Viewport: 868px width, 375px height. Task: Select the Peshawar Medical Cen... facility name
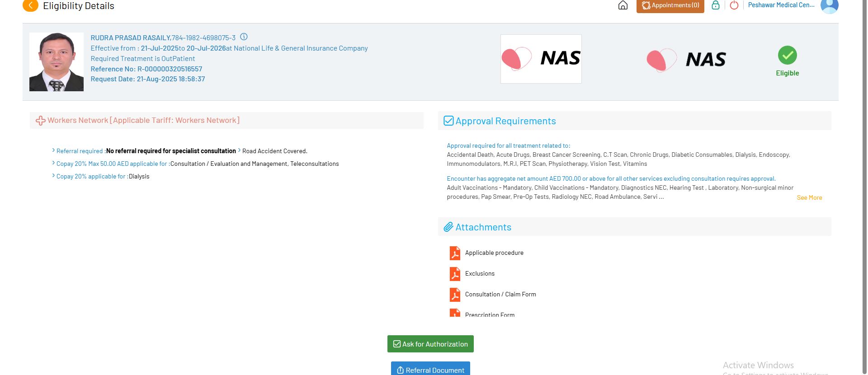(781, 5)
